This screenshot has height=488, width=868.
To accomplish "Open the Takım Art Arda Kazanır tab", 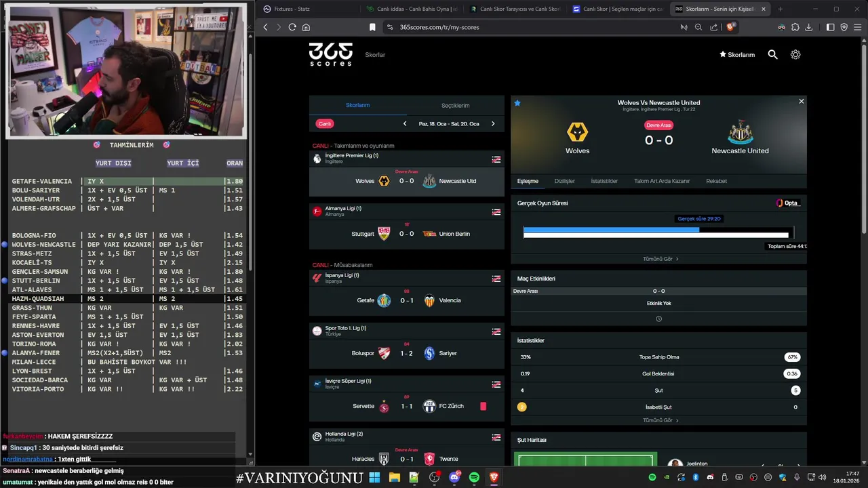I will [662, 181].
